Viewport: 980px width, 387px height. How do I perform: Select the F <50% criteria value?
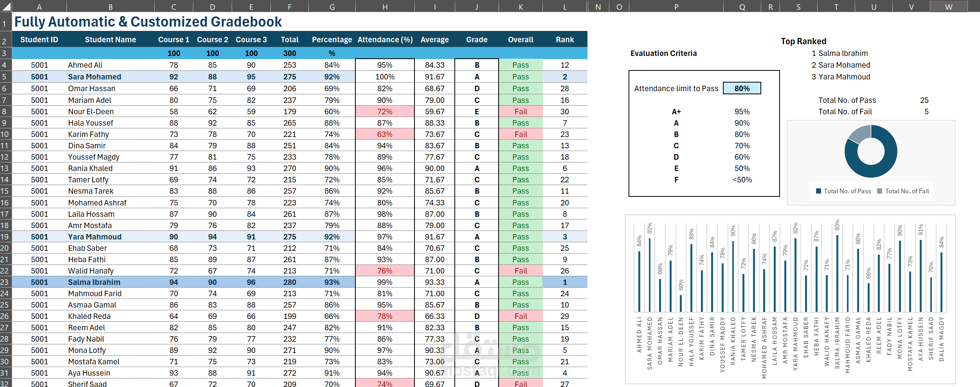(x=742, y=180)
